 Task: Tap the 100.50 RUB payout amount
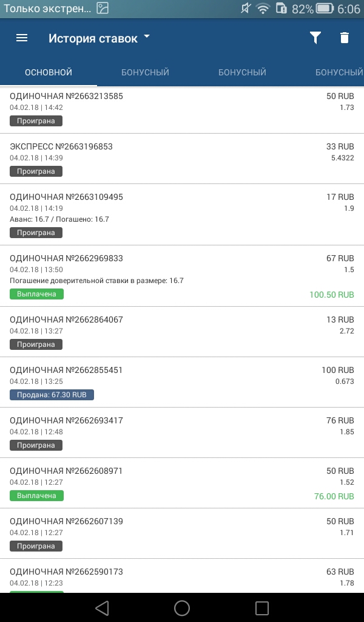click(x=331, y=295)
